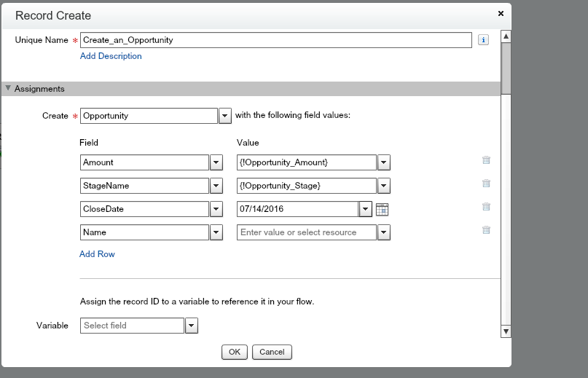Delete the StageName field row
The image size is (588, 378).
point(486,184)
